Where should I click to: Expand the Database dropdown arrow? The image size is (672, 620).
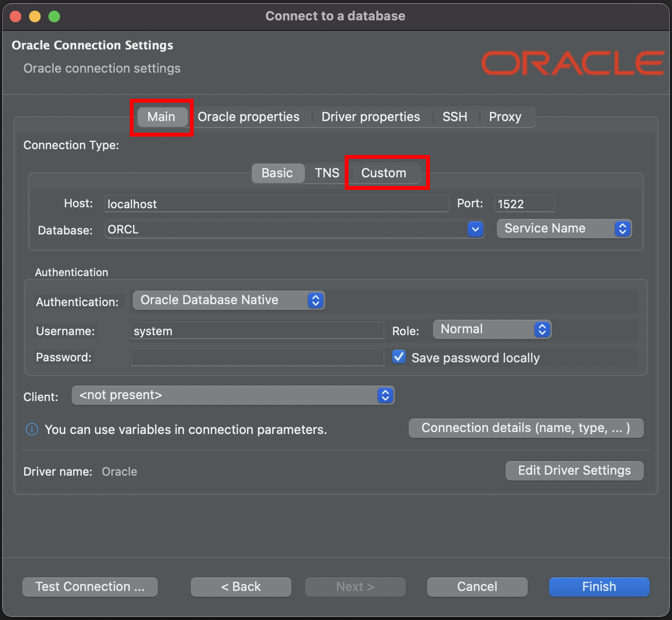coord(475,229)
